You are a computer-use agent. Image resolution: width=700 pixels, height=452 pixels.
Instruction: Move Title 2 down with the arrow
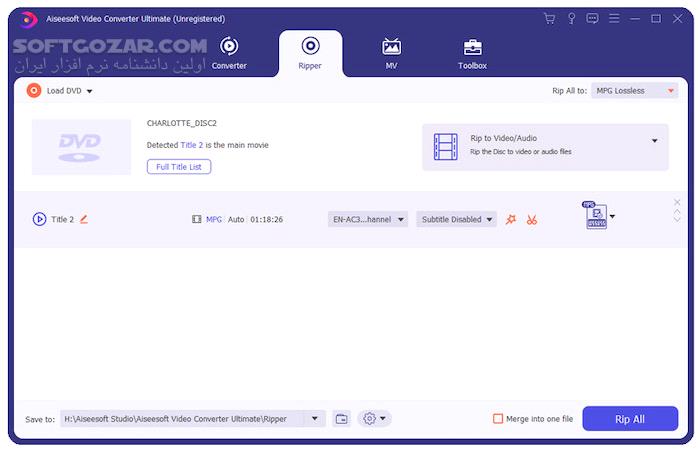pyautogui.click(x=677, y=219)
